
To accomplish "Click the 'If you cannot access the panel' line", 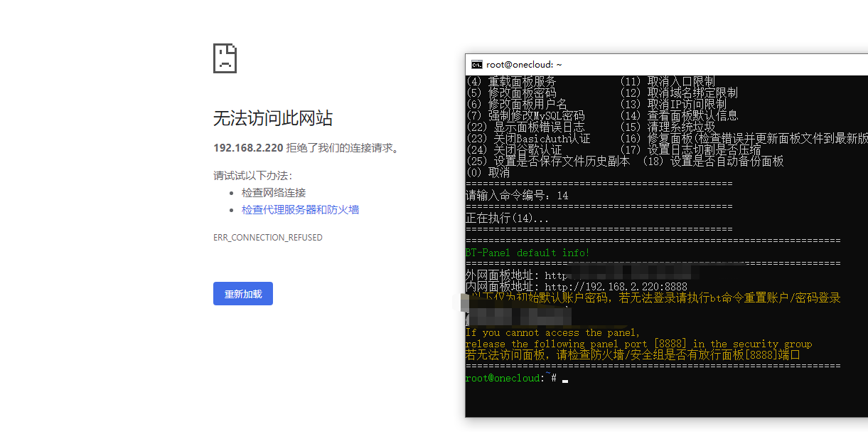I will (x=553, y=332).
